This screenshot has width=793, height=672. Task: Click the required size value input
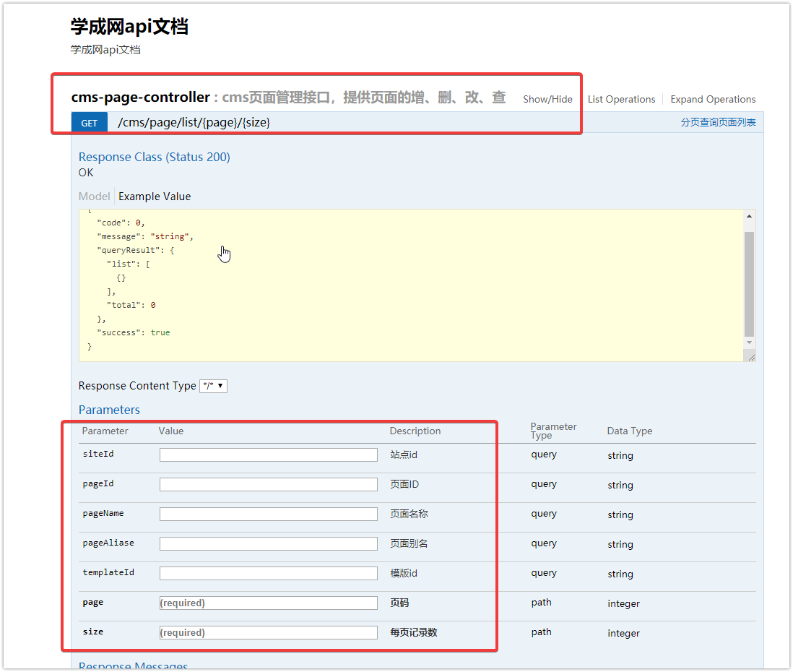(x=269, y=632)
